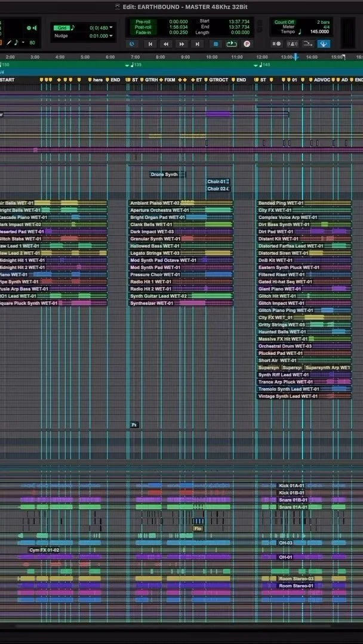Click the 4/4 value beside the Meter label
Image resolution: width=363 pixels, height=644 pixels.
point(327,27)
